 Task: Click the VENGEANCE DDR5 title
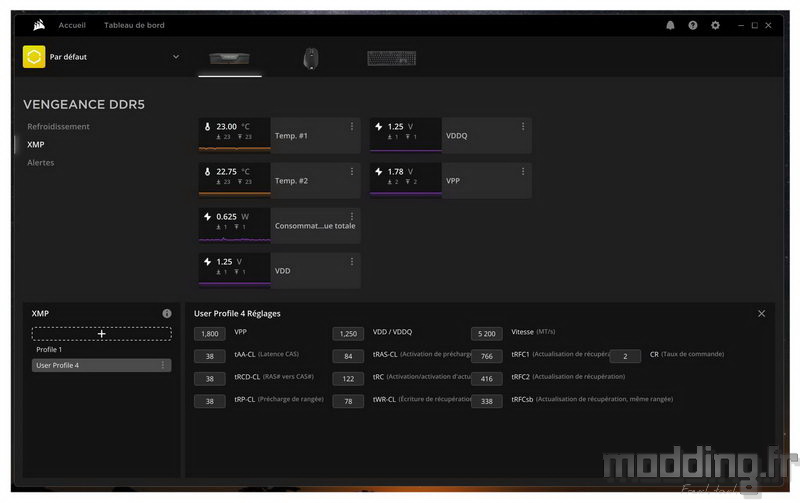(84, 105)
